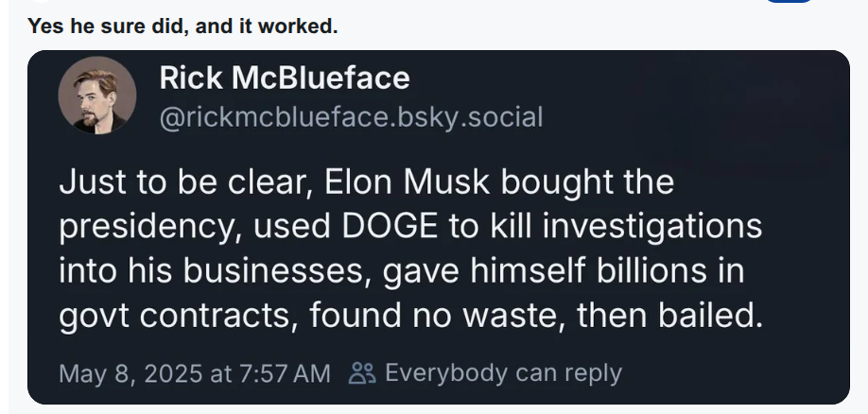Click the May 8, 2025 at 7:57 AM timestamp

(x=194, y=373)
